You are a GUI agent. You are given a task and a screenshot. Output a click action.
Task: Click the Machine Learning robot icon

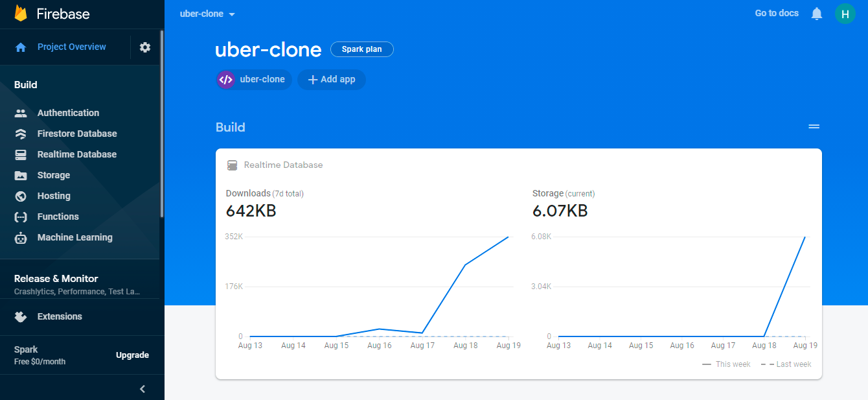click(21, 237)
